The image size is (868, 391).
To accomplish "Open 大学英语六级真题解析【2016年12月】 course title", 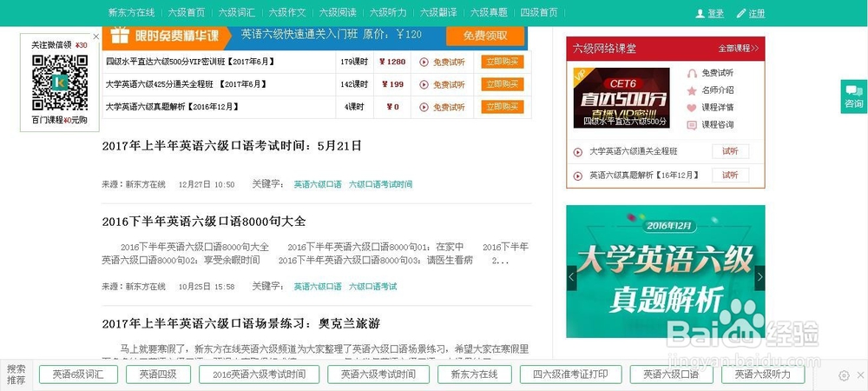I will point(172,106).
